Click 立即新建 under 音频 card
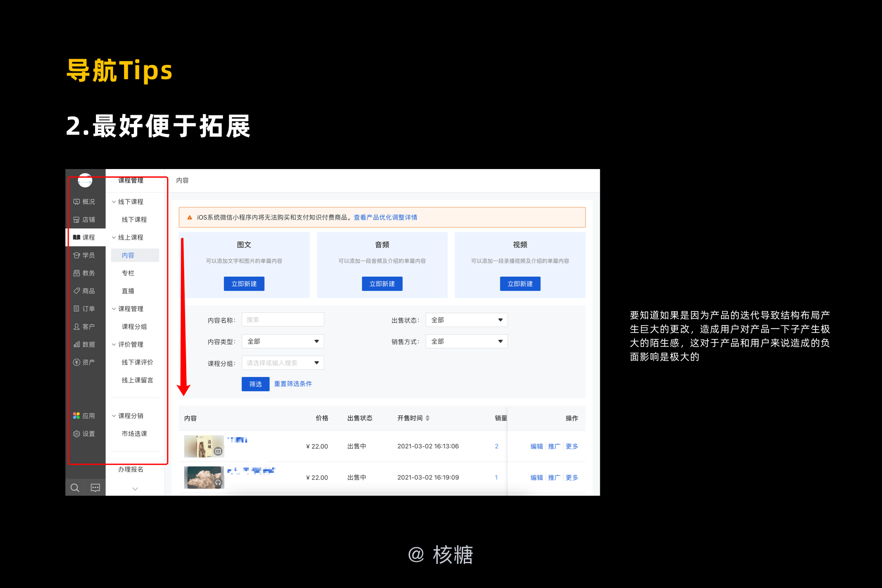The width and height of the screenshot is (882, 588). click(382, 284)
